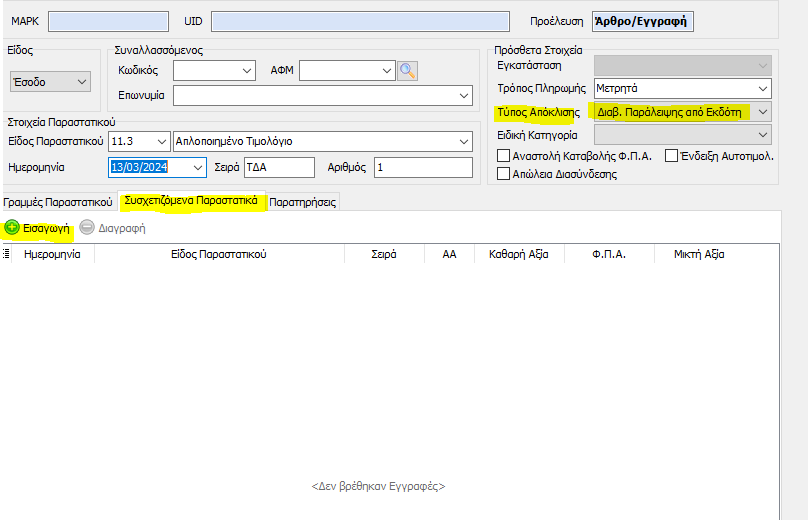
Task: Open the Παρατηρήσεις tab
Action: pos(304,202)
